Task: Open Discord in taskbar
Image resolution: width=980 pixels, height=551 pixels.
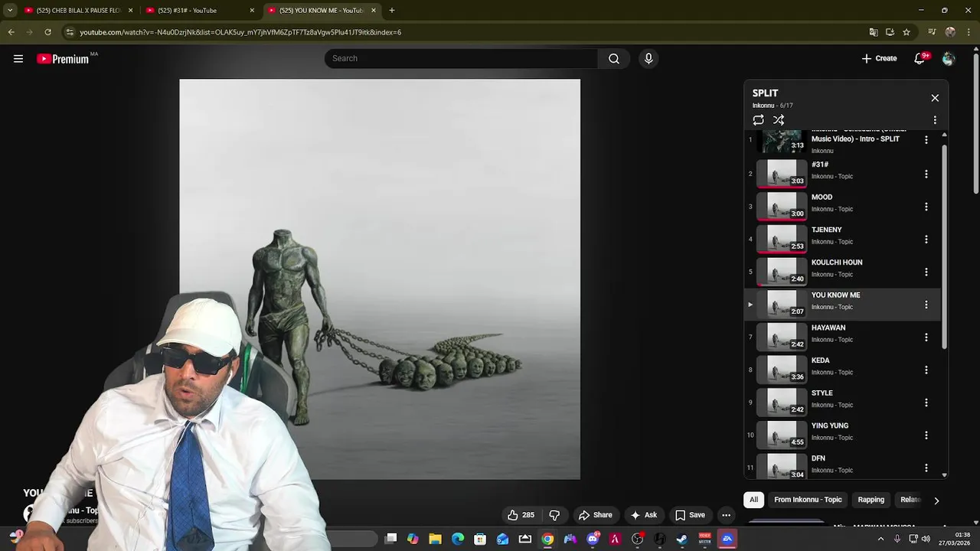Action: pyautogui.click(x=593, y=539)
